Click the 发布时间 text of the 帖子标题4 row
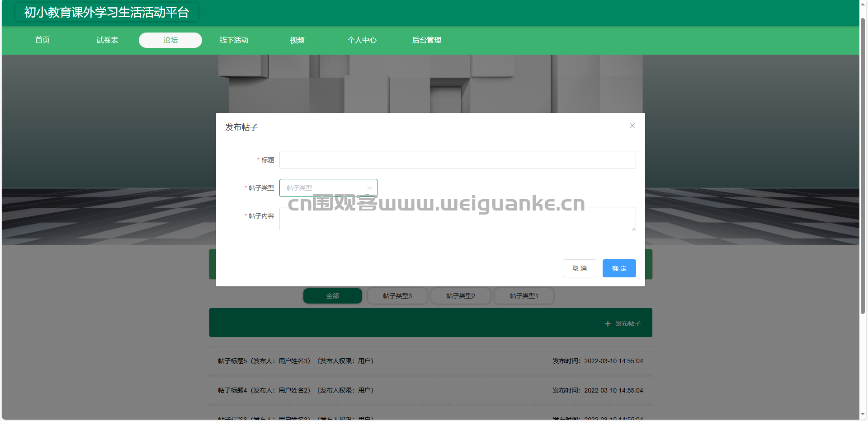This screenshot has height=421, width=868. click(598, 390)
